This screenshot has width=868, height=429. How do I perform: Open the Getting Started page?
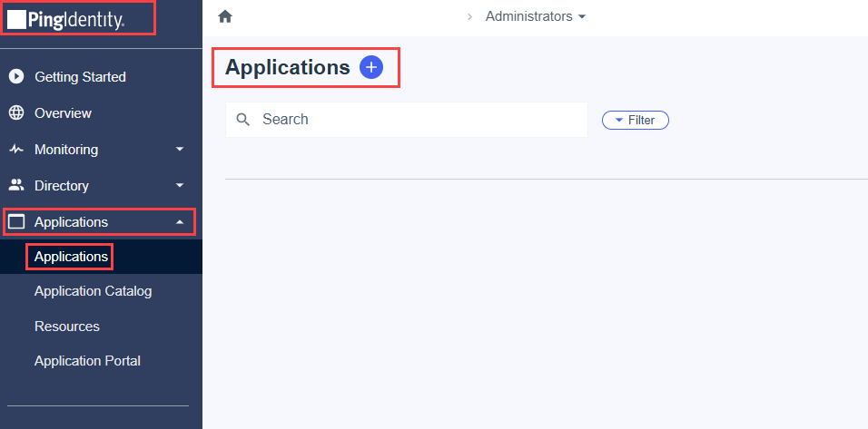pyautogui.click(x=80, y=77)
